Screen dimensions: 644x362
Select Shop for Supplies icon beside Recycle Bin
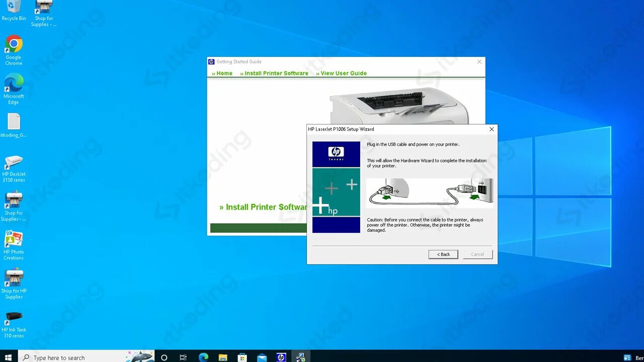pos(44,14)
